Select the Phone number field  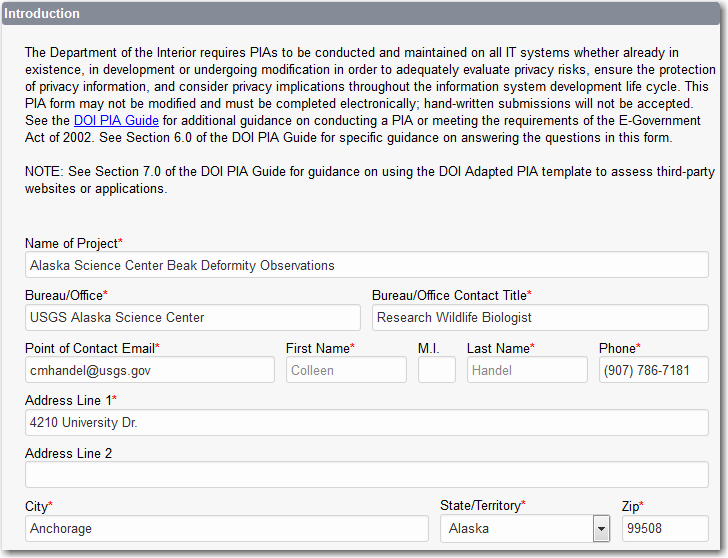pyautogui.click(x=654, y=370)
